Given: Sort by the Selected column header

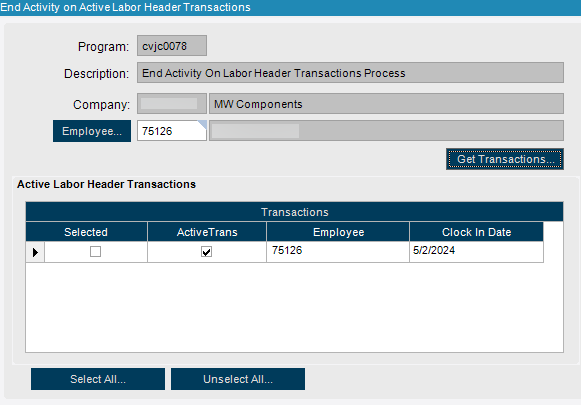Looking at the screenshot, I should pos(86,232).
